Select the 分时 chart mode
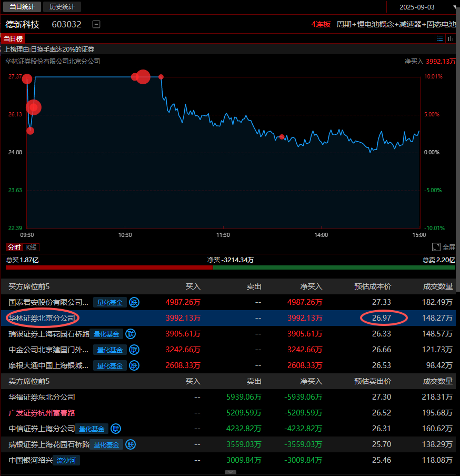The width and height of the screenshot is (460, 476). 14,247
